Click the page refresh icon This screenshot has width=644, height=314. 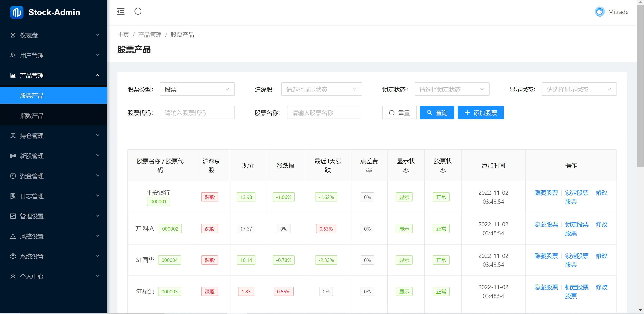coord(138,11)
